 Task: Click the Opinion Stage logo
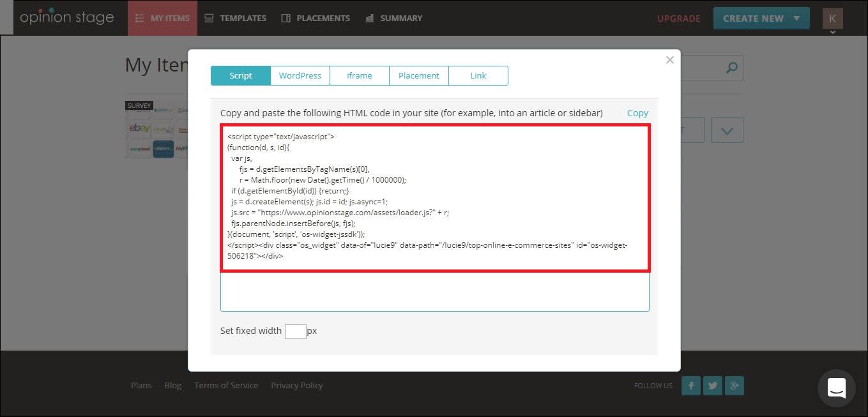pos(67,17)
